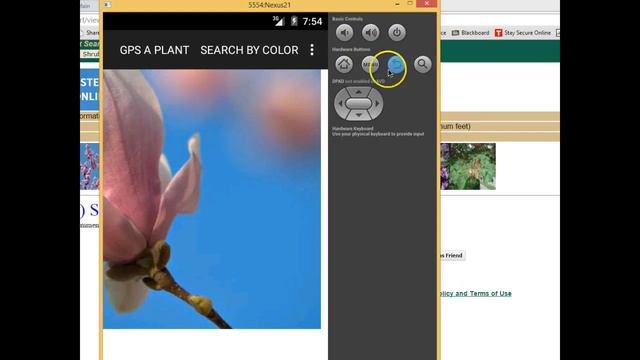Minimize the 5554:Nexus21 emulator window
Screen dimensions: 640x360
[x=397, y=4]
